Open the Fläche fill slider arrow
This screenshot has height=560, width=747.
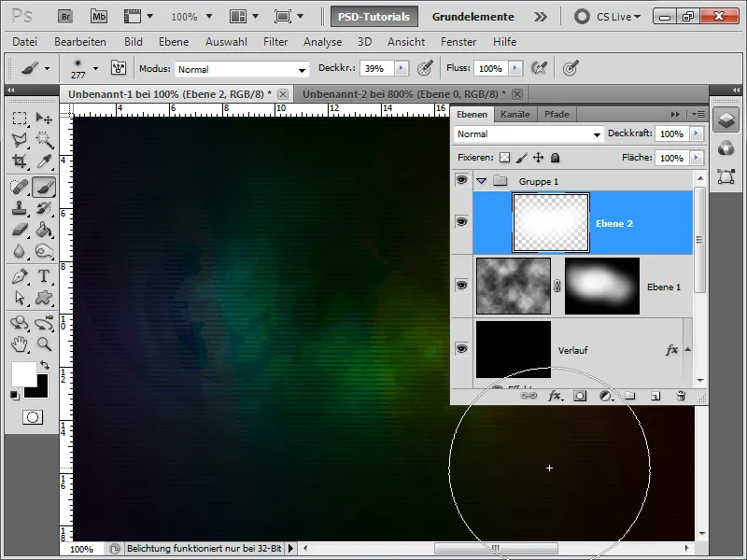coord(697,158)
